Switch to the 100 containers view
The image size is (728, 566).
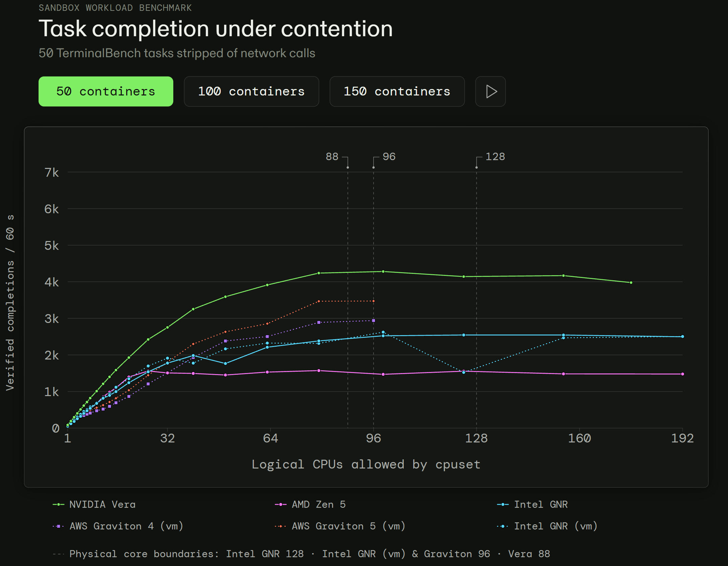coord(251,91)
